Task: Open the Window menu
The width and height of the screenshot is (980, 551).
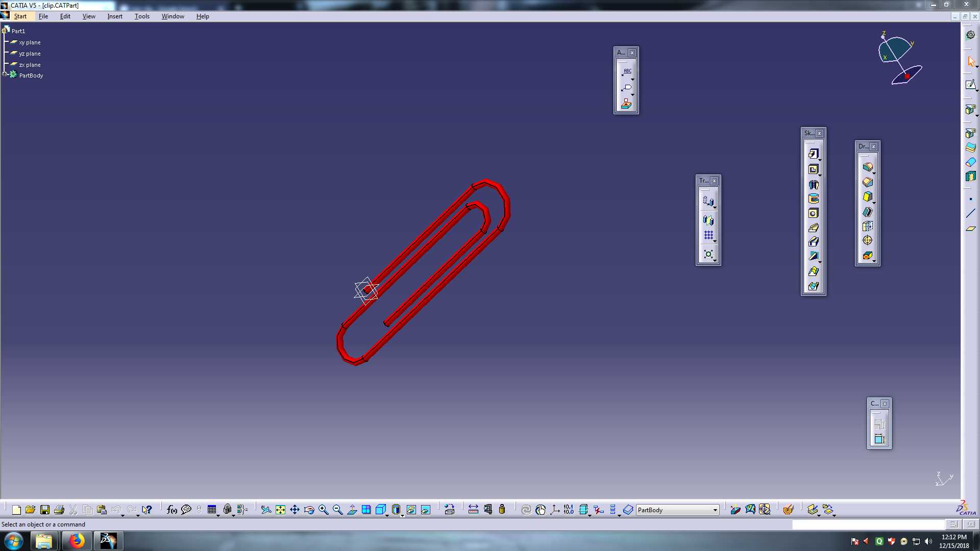Action: 173,16
